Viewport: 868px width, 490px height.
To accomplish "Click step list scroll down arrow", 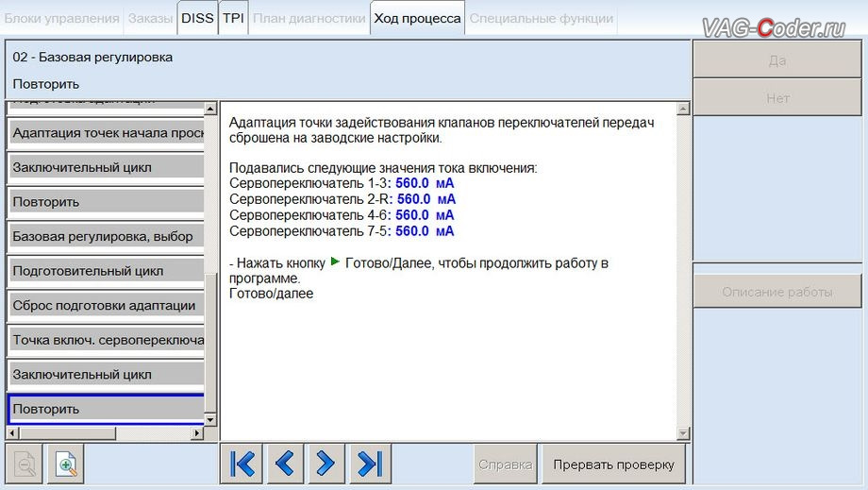I will [210, 420].
